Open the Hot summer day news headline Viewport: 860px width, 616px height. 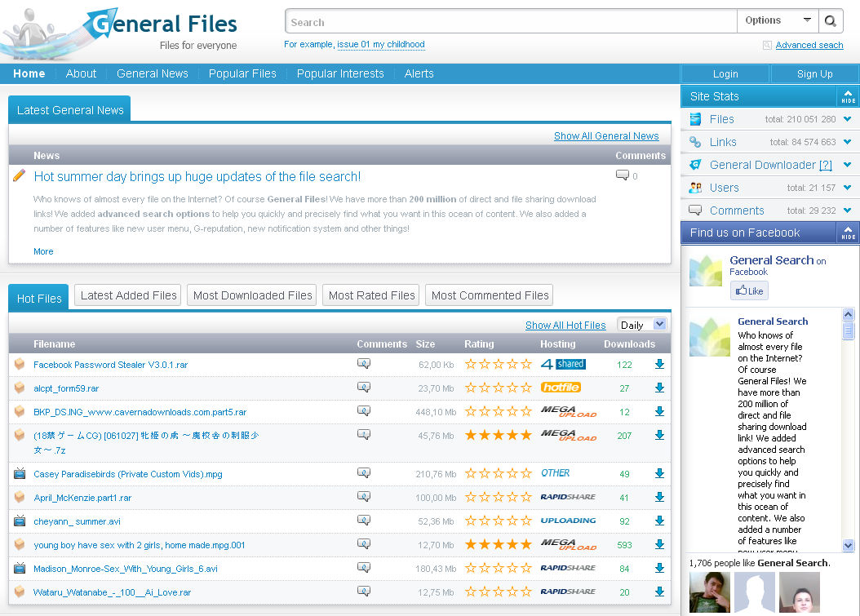click(x=197, y=176)
